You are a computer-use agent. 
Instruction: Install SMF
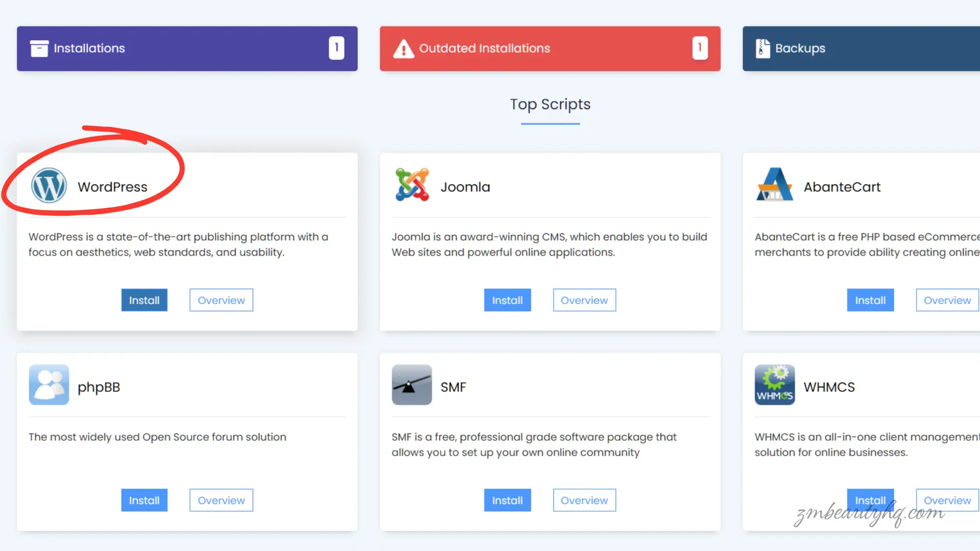[507, 500]
